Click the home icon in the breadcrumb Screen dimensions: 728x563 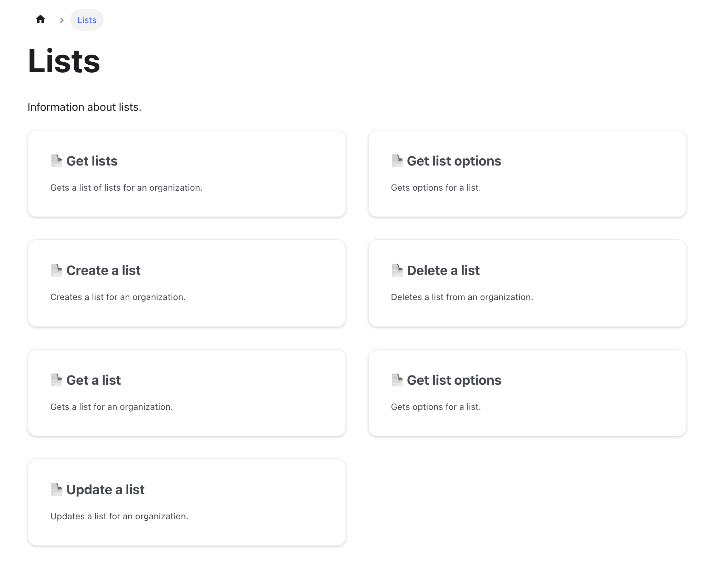point(40,20)
